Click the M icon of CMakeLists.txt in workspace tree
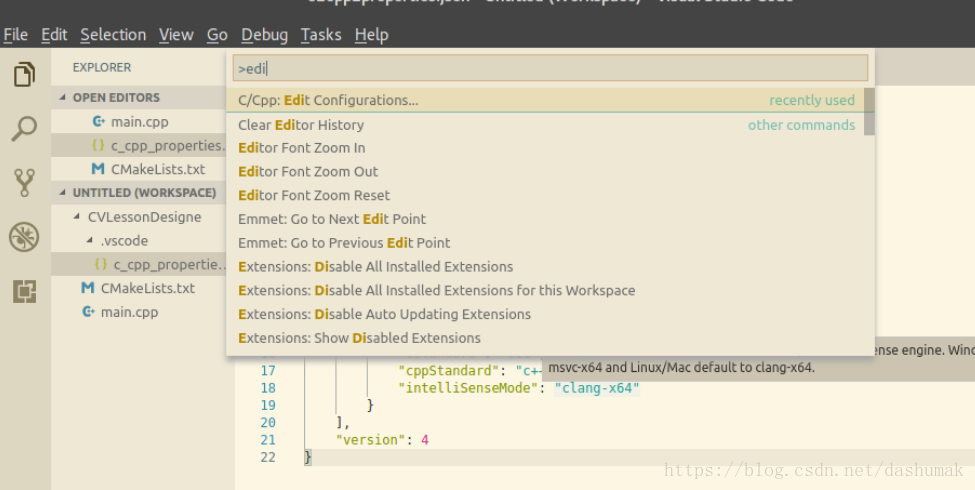The width and height of the screenshot is (975, 490). coord(88,288)
